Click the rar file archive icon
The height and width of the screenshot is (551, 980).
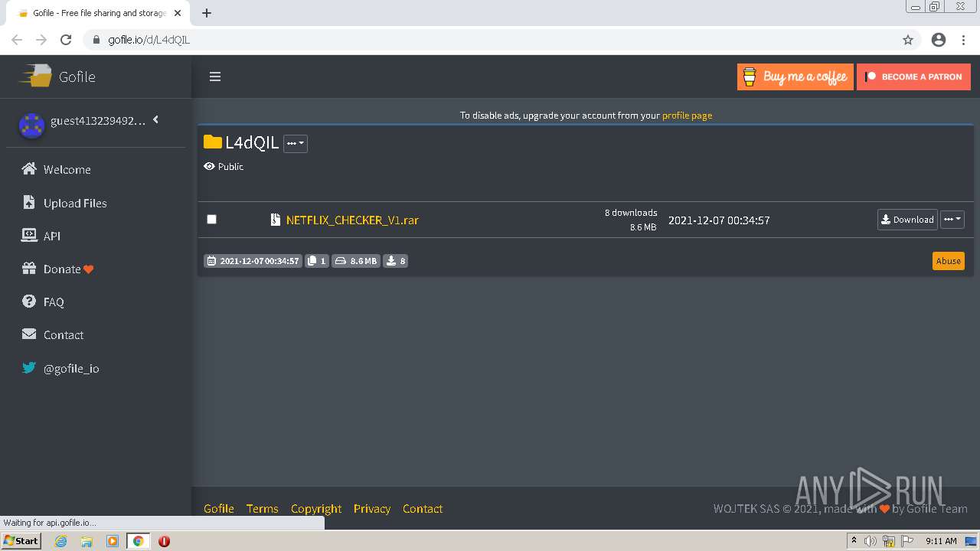(276, 220)
